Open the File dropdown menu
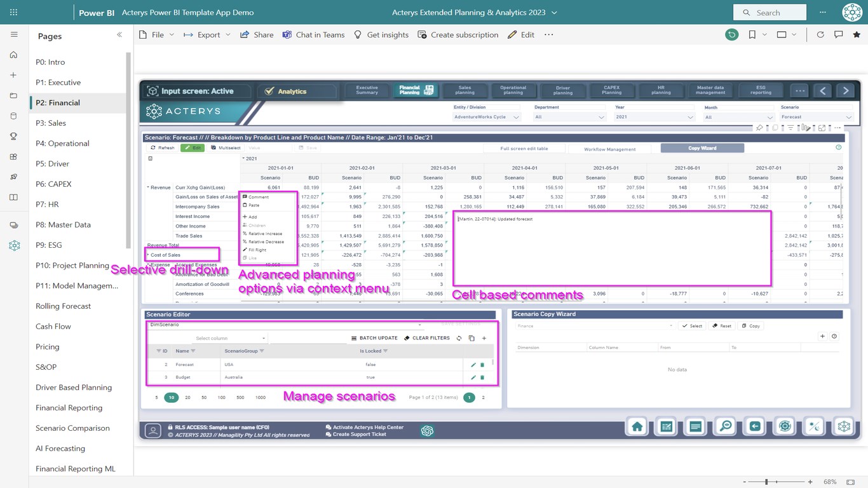The width and height of the screenshot is (868, 488). pos(157,35)
